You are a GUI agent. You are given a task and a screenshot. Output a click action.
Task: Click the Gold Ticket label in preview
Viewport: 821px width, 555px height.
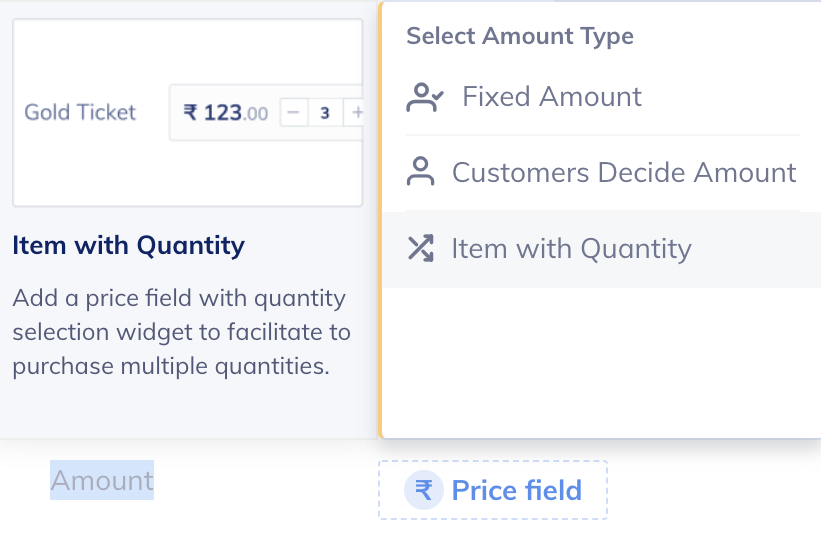point(80,113)
